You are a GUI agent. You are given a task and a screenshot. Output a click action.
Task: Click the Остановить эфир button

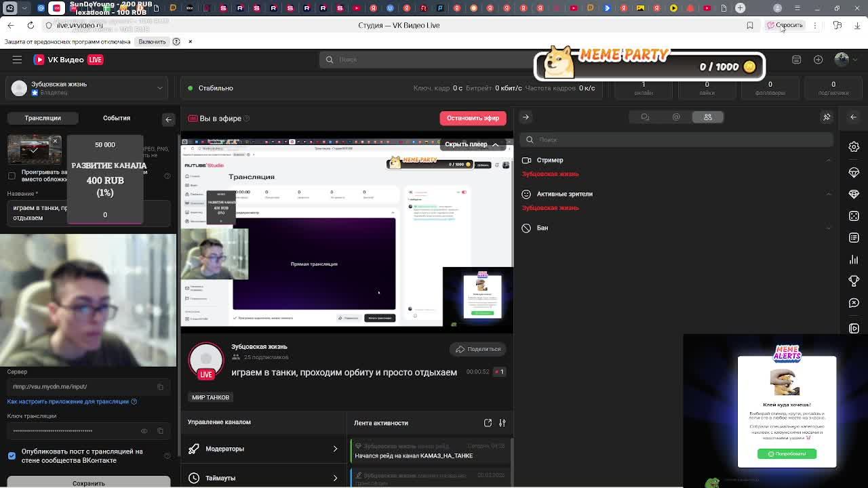473,118
